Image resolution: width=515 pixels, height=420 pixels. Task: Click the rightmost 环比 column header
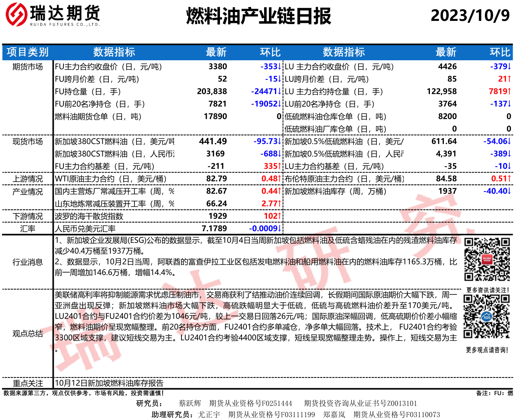click(500, 52)
